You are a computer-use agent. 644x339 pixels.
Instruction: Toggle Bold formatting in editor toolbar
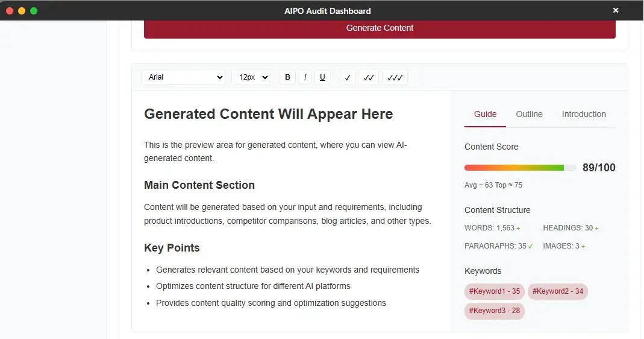pos(287,77)
